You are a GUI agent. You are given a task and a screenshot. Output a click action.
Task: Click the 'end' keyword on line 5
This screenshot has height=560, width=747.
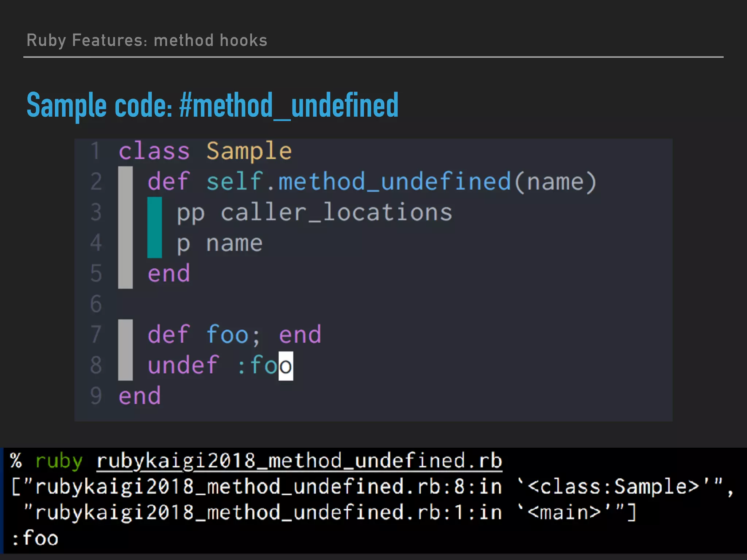[x=169, y=273]
